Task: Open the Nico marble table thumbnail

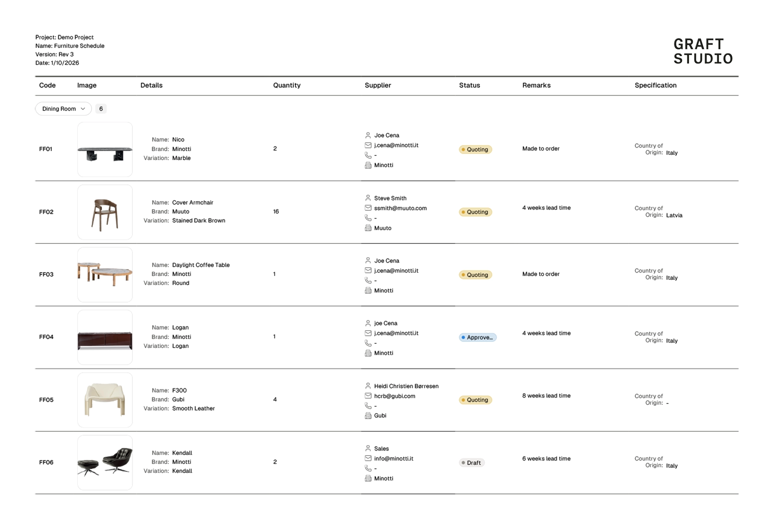Action: 105,149
